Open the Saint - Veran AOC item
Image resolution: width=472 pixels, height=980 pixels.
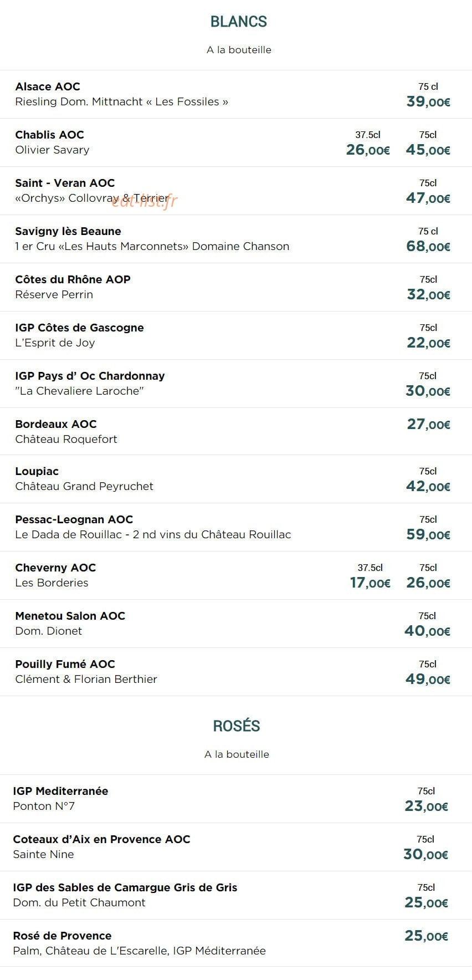coord(236,191)
